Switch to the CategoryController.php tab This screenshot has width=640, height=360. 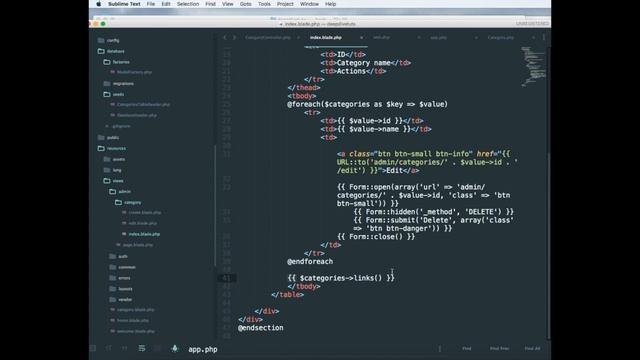[268, 38]
